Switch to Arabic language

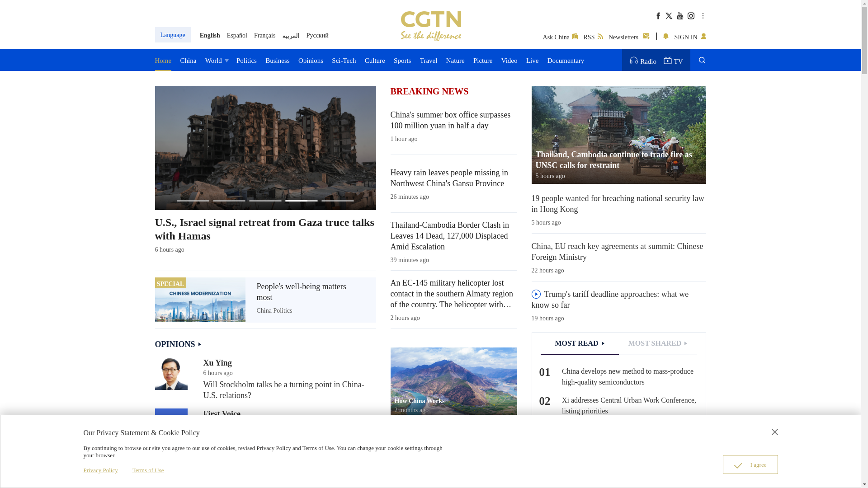[291, 36]
